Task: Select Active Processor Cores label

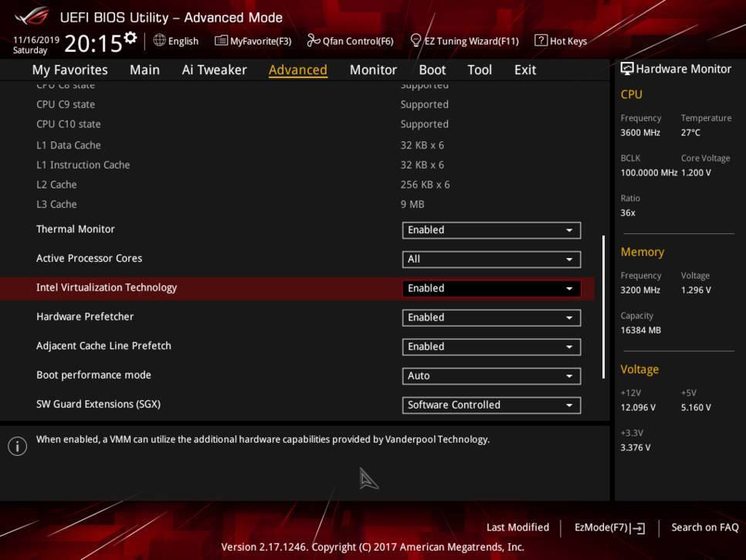Action: pos(89,258)
